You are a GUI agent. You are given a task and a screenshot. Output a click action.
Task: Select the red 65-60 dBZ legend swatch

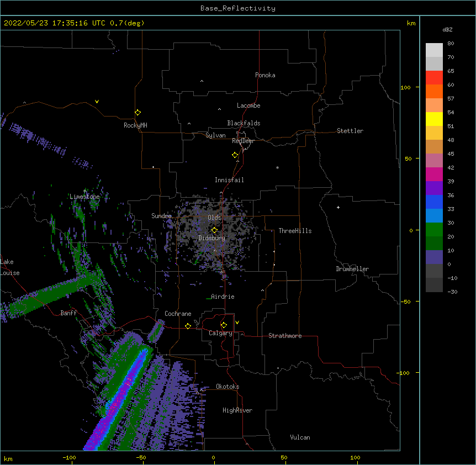434,77
